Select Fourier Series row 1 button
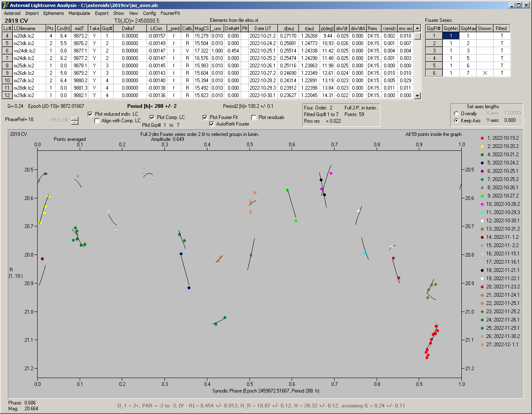 [x=434, y=36]
